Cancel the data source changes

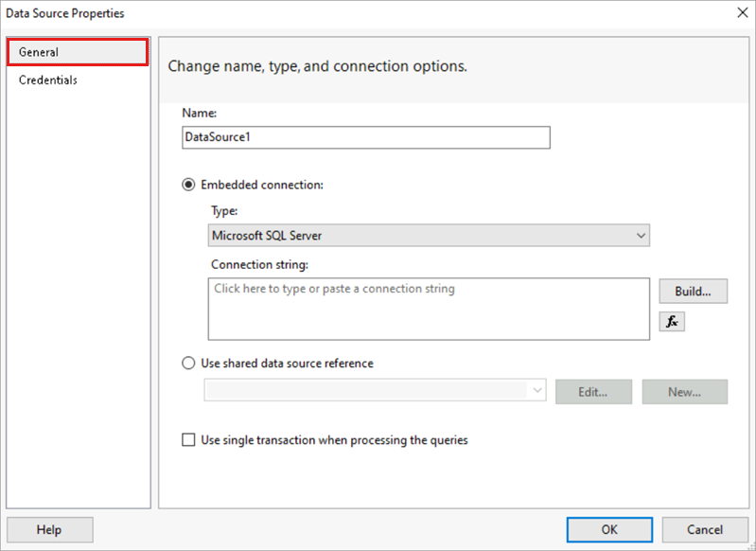(705, 530)
